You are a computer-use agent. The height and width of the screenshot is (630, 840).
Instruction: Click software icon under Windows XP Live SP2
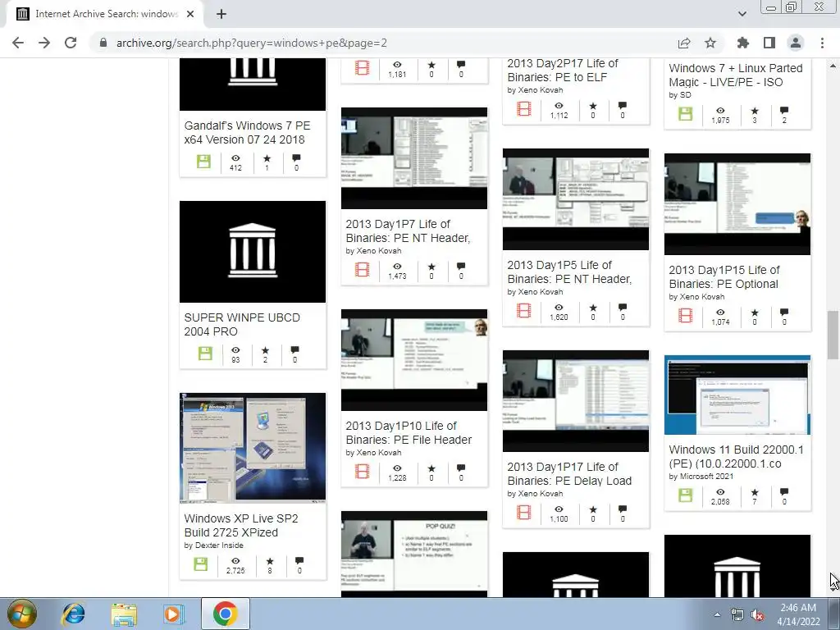[x=201, y=564]
